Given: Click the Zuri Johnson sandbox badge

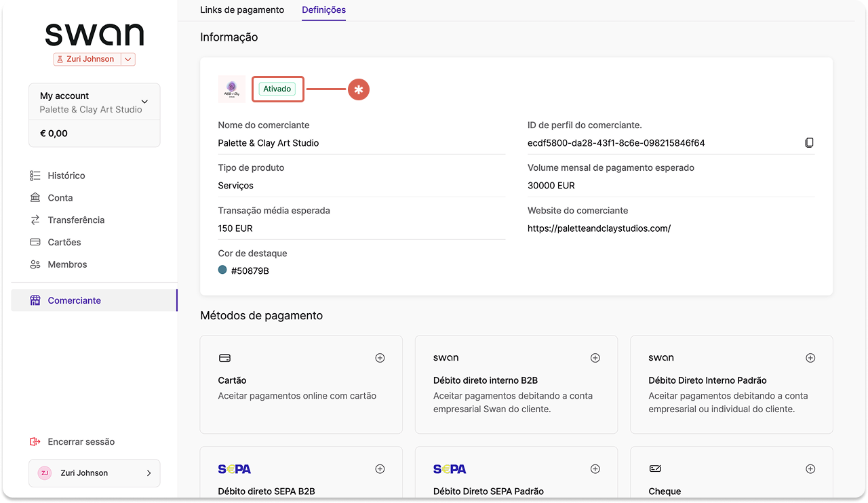Looking at the screenshot, I should 87,60.
